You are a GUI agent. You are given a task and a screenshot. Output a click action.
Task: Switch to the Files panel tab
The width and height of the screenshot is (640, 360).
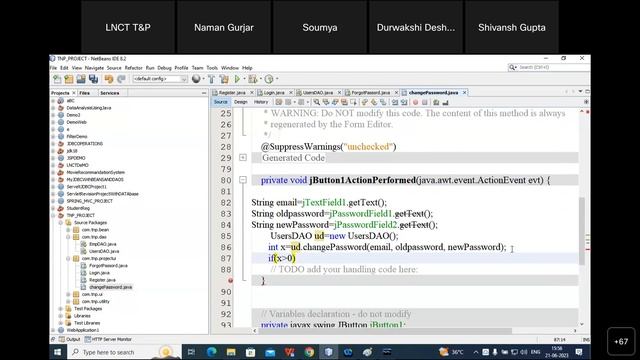(84, 93)
